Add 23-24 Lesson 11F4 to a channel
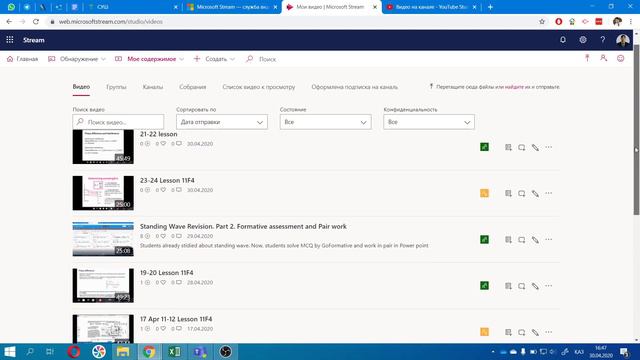Viewport: 640px width, 360px height. (508, 193)
